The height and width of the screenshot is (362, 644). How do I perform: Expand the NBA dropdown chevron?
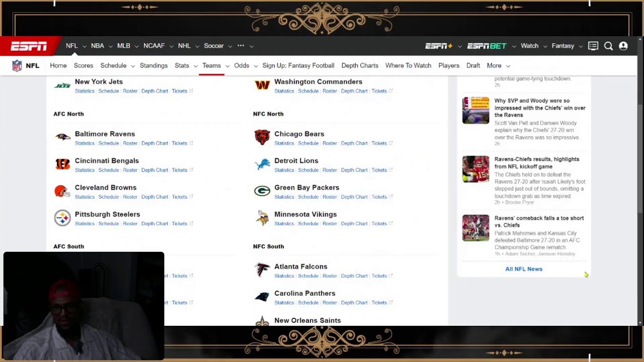[110, 46]
